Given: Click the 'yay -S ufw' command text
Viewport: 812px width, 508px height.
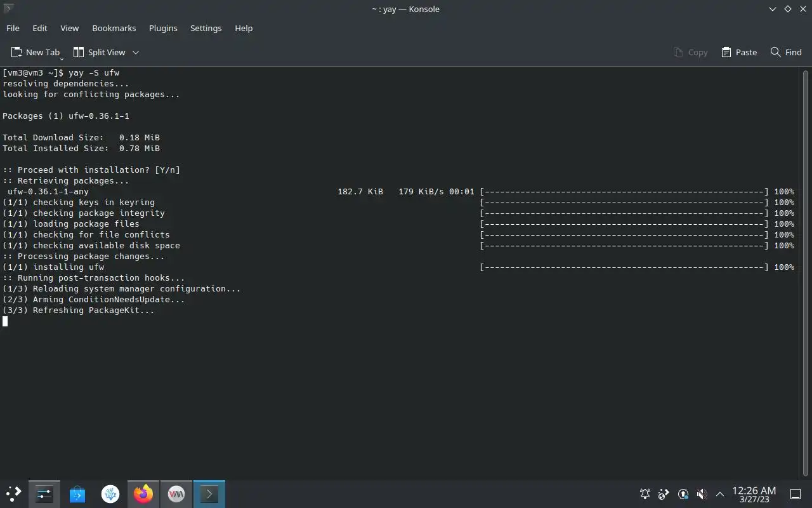Looking at the screenshot, I should pos(94,72).
